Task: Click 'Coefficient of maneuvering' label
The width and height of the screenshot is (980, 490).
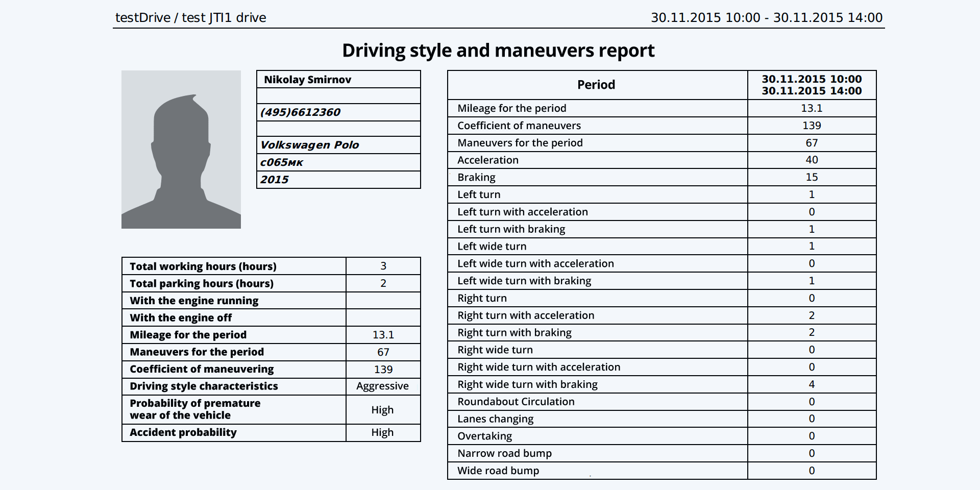Action: click(202, 369)
